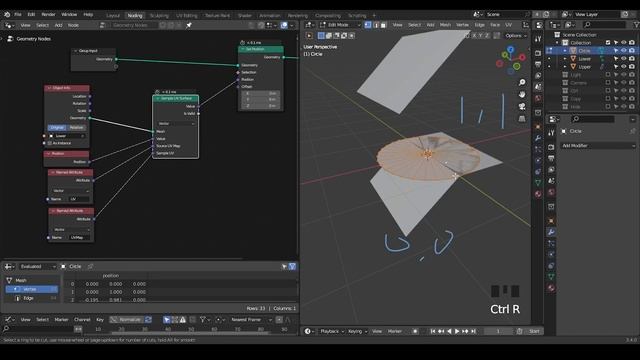Expand the Lower object in outliner
Screen dimensions: 640x360
tap(565, 59)
